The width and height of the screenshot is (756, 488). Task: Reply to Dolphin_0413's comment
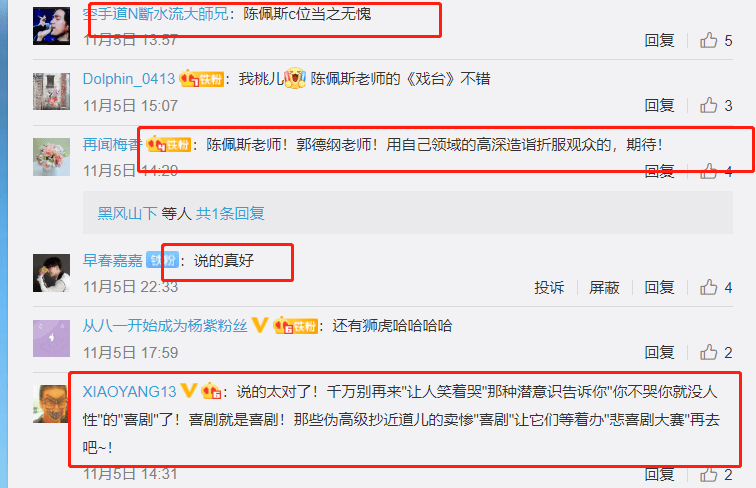(659, 105)
